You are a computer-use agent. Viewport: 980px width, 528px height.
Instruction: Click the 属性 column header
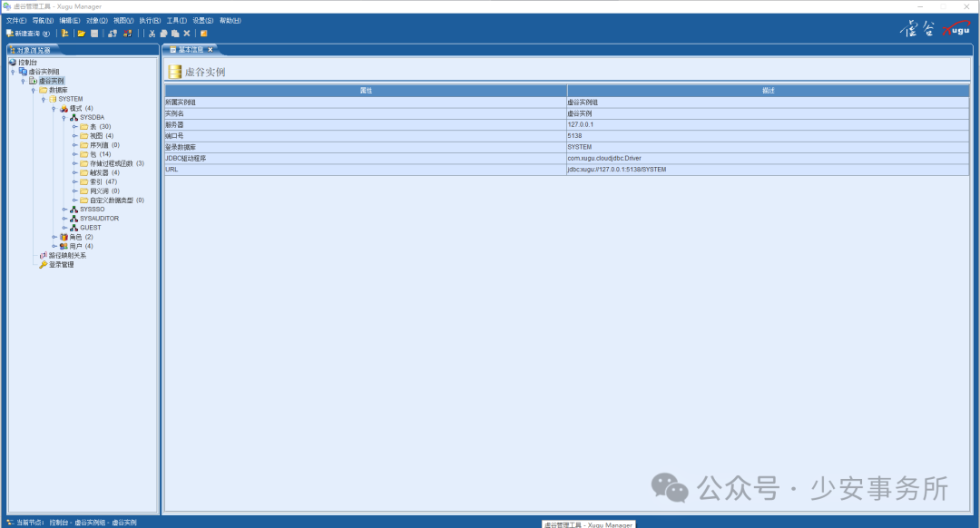point(366,91)
